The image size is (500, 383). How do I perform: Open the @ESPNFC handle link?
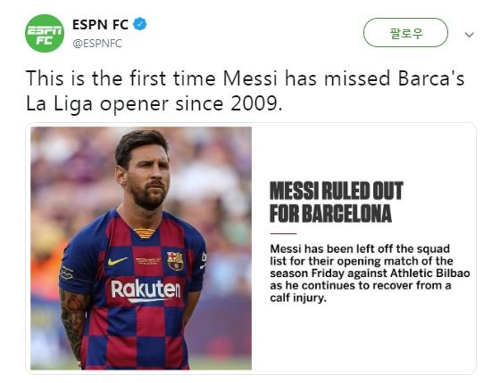click(x=97, y=44)
